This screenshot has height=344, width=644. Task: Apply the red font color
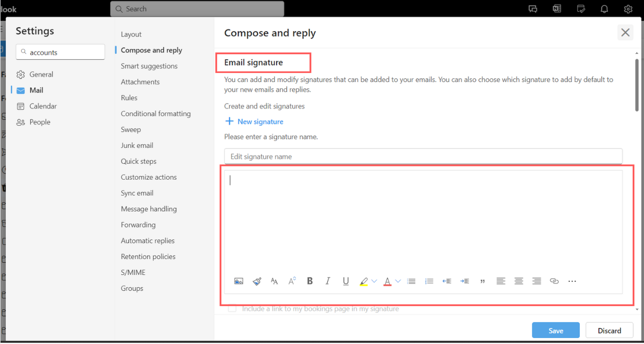tap(387, 281)
